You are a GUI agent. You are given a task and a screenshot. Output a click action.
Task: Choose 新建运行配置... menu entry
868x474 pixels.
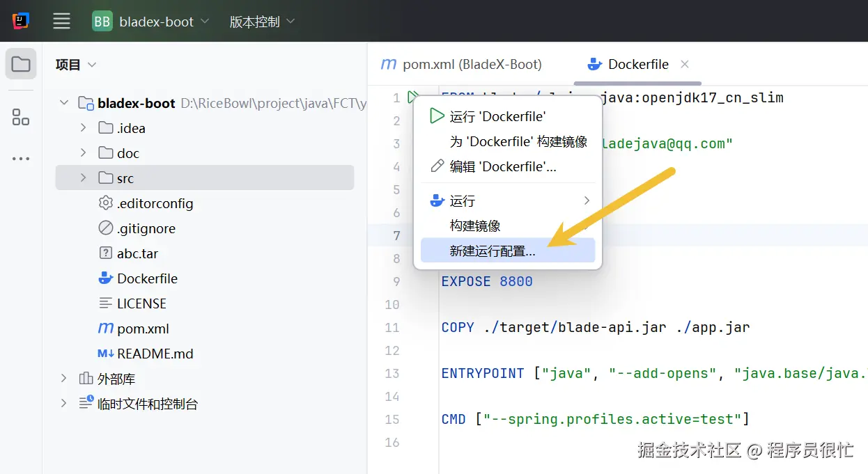[x=508, y=251]
